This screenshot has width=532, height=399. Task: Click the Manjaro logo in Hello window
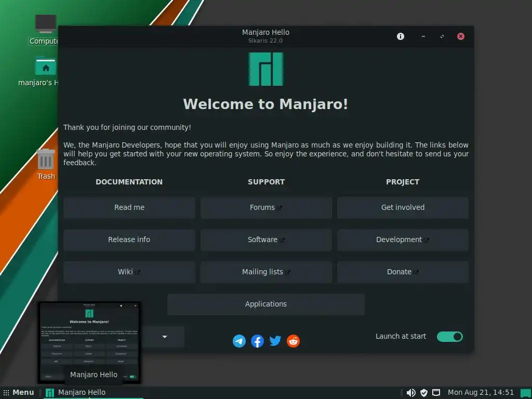point(265,69)
